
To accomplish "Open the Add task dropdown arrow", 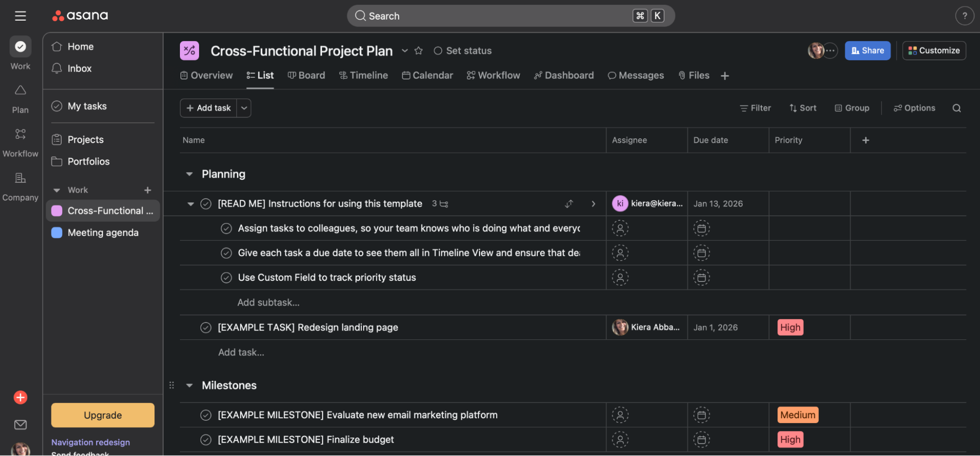I will [x=244, y=108].
